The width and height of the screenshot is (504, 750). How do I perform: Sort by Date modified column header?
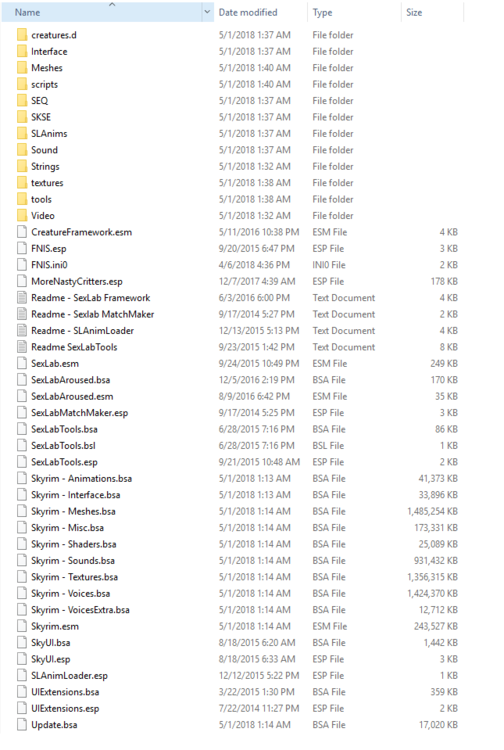pyautogui.click(x=261, y=12)
